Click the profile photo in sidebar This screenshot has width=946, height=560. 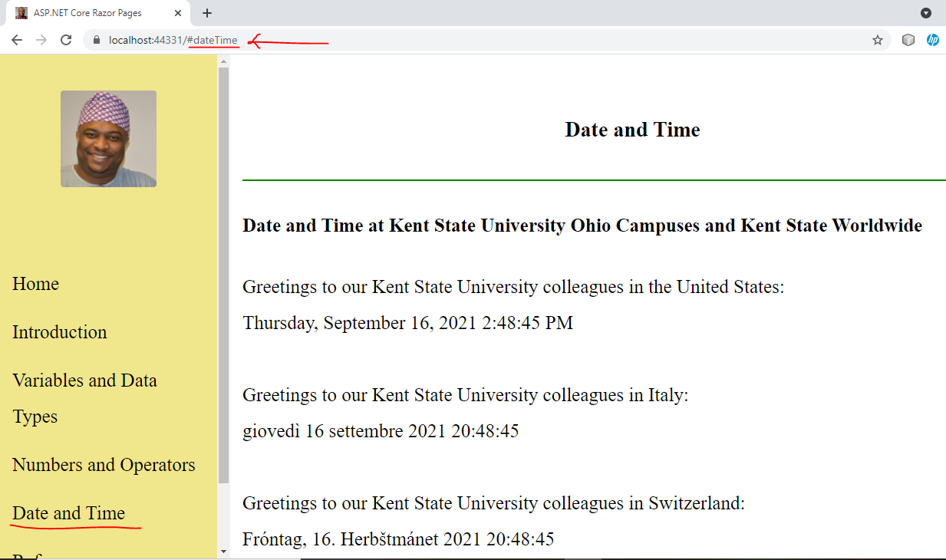point(108,139)
